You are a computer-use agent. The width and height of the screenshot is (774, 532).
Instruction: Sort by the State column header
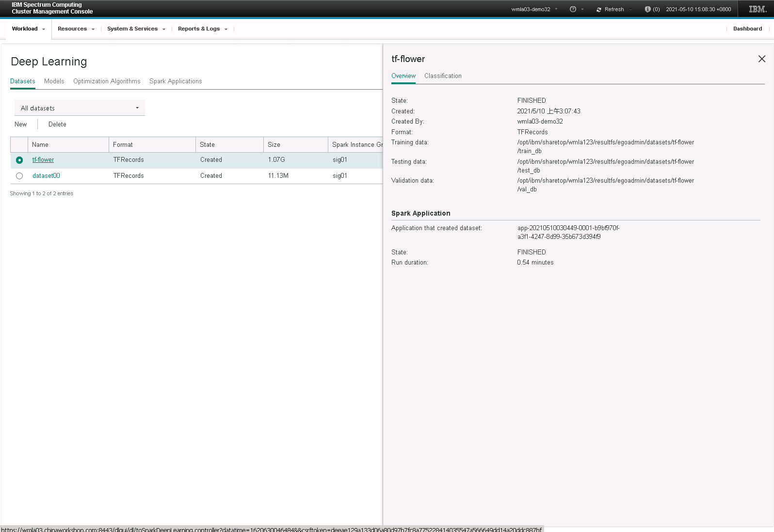[x=230, y=145]
